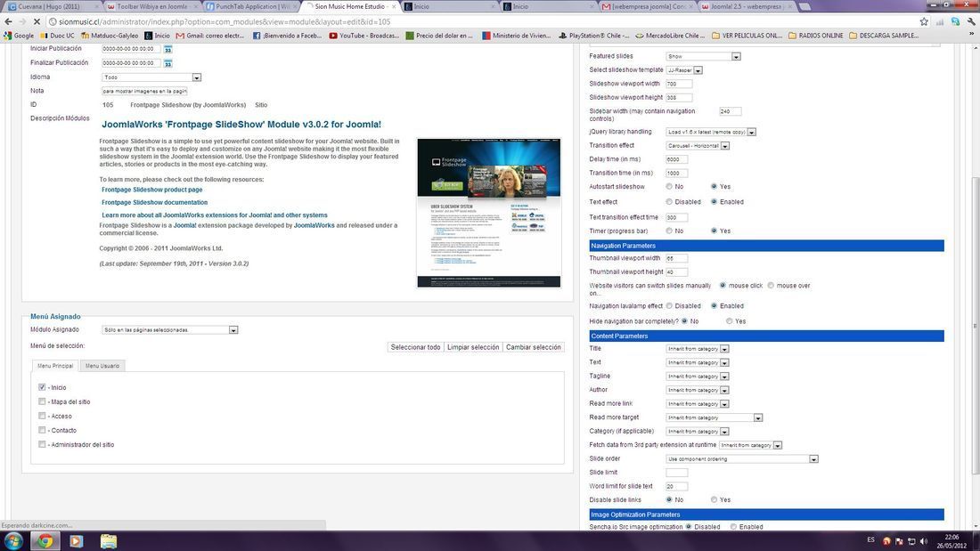
Task: Check the Acceso menu checkbox
Action: (42, 416)
